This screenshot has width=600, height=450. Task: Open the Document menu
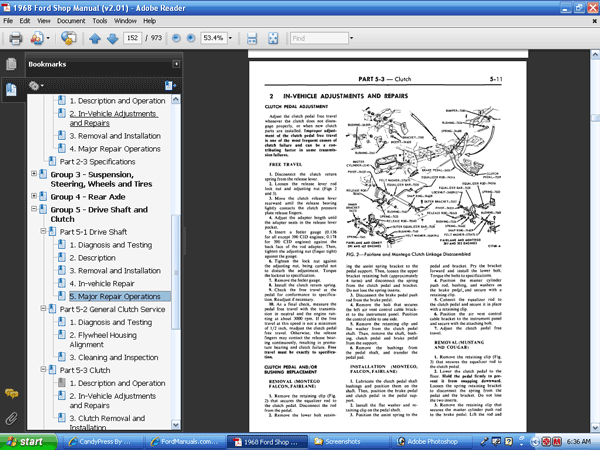(71, 21)
